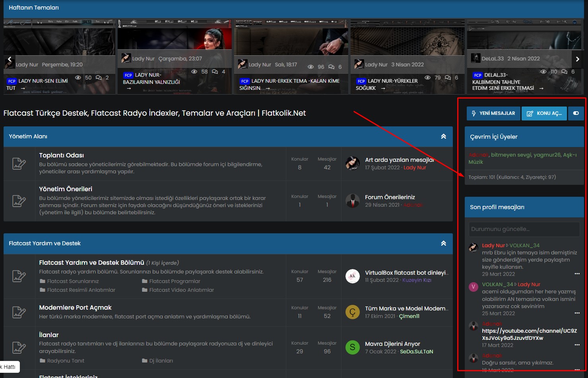Collapse the Yönetim Alanı section
Screen dimensions: 588x378
click(x=443, y=136)
